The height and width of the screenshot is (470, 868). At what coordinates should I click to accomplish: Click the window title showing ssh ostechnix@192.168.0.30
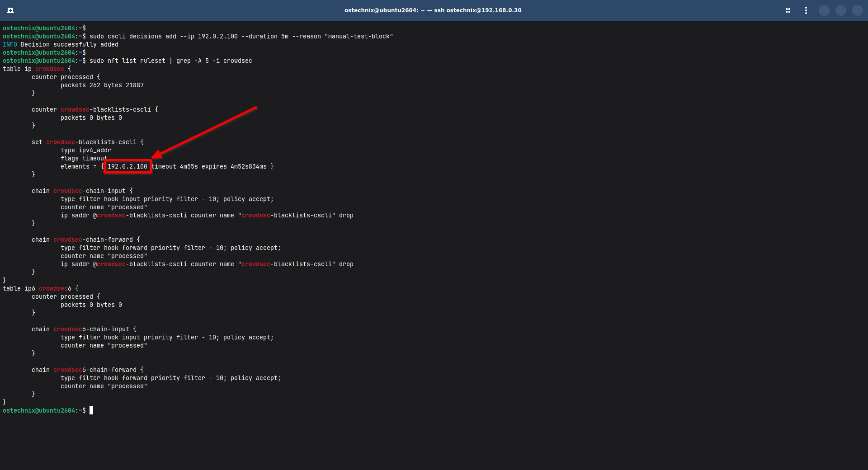coord(433,10)
